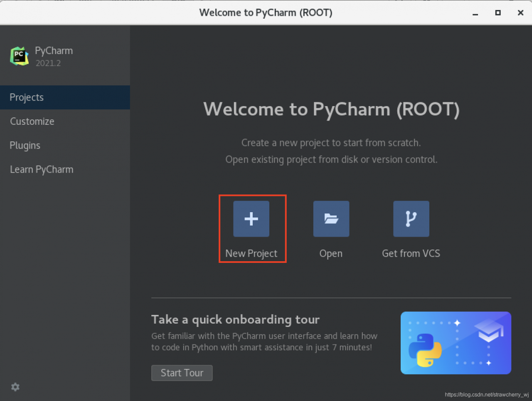Select the Projects tab
The height and width of the screenshot is (401, 532).
point(65,97)
